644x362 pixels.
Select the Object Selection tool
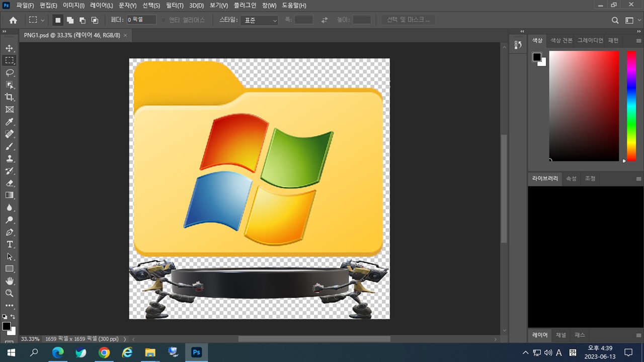tap(10, 85)
